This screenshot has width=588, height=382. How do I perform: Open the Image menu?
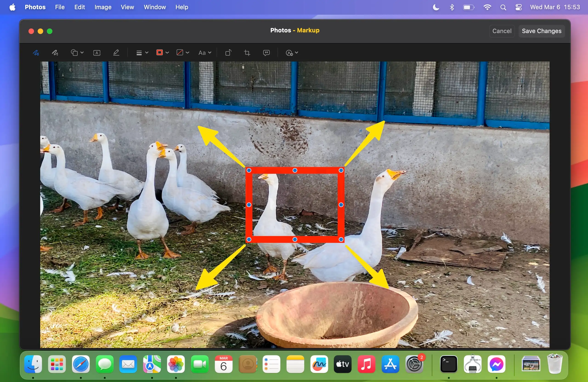pos(103,7)
